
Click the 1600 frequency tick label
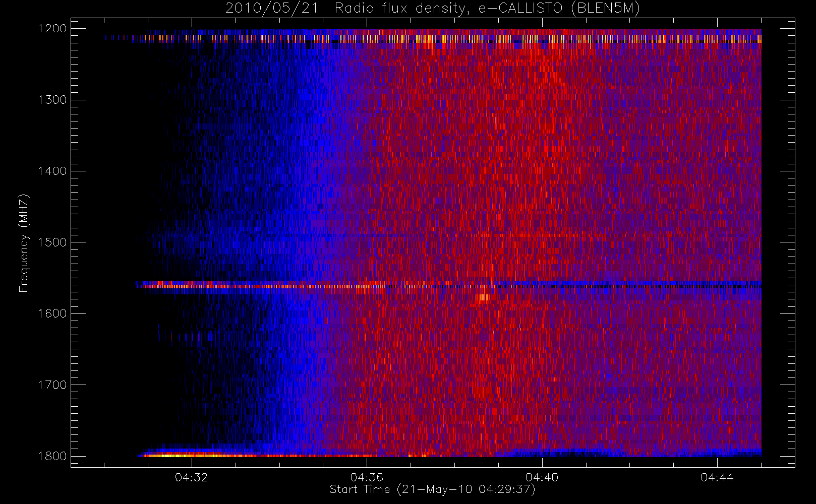pos(52,313)
